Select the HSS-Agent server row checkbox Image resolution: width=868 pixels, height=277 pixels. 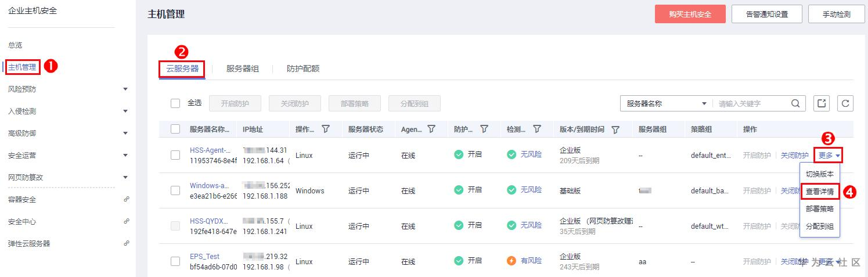pyautogui.click(x=175, y=155)
